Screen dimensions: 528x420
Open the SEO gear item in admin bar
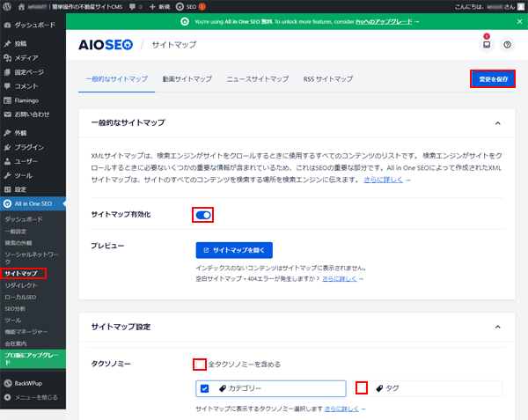(x=191, y=7)
